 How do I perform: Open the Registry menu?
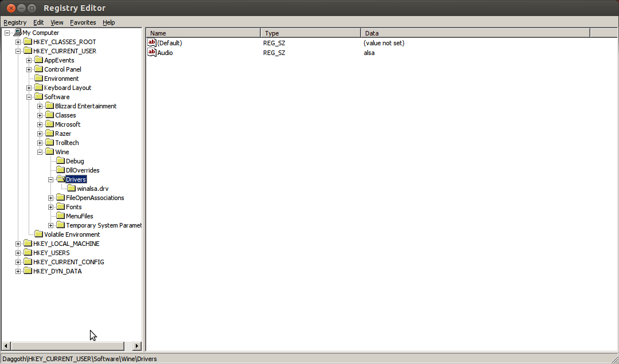point(15,22)
